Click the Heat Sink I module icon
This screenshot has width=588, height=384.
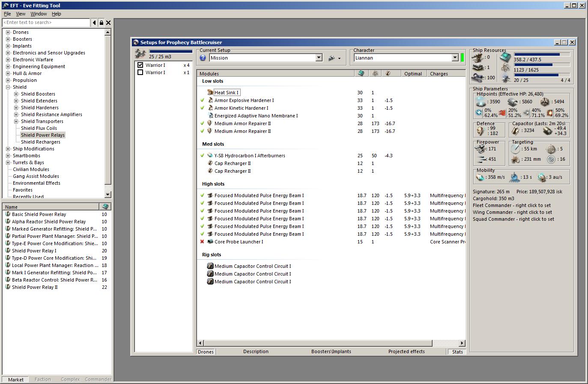210,93
